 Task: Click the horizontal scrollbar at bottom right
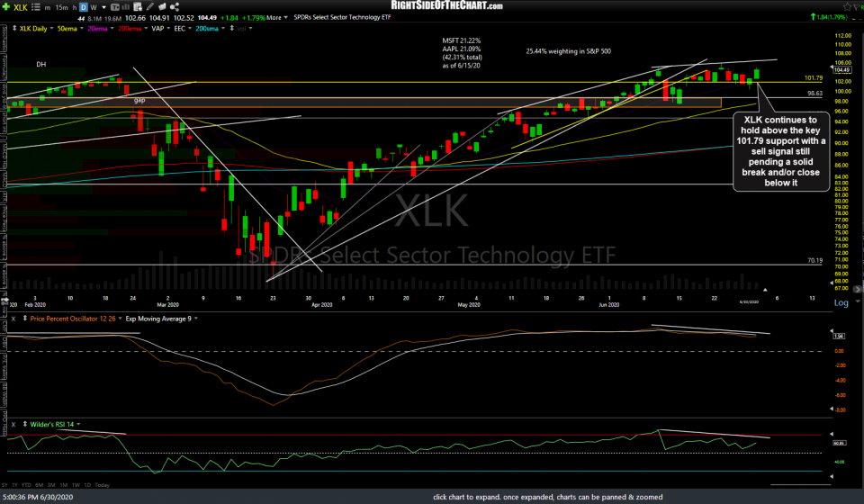coord(800,485)
